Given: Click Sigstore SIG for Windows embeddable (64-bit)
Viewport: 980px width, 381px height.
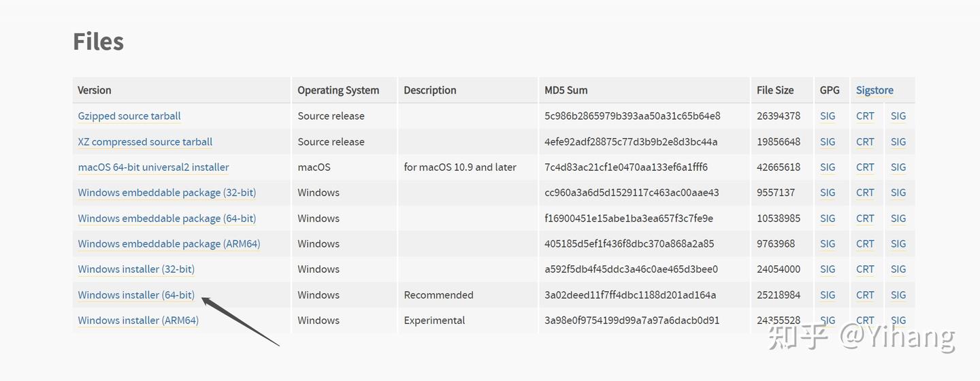Looking at the screenshot, I should [x=898, y=218].
